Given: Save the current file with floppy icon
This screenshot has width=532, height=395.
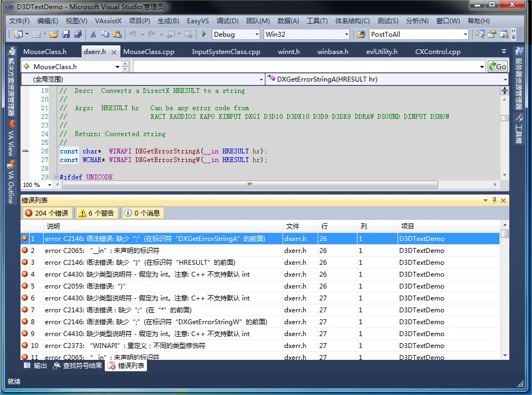Looking at the screenshot, I should pos(66,34).
